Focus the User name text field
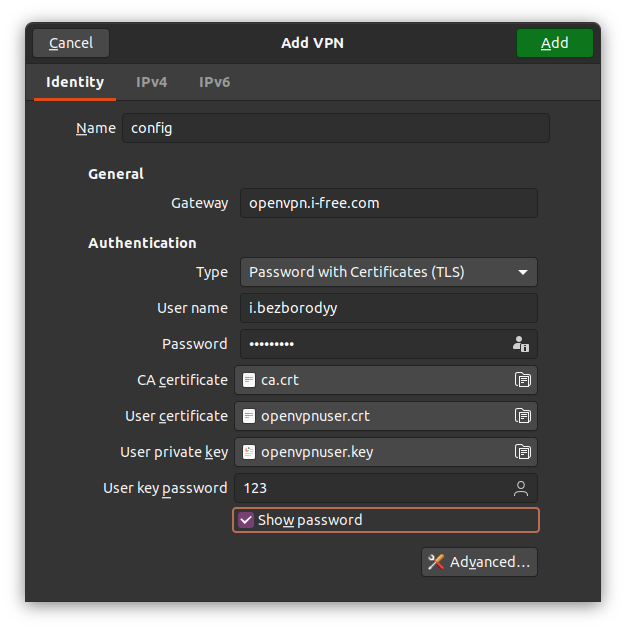626x630 pixels. tap(388, 308)
